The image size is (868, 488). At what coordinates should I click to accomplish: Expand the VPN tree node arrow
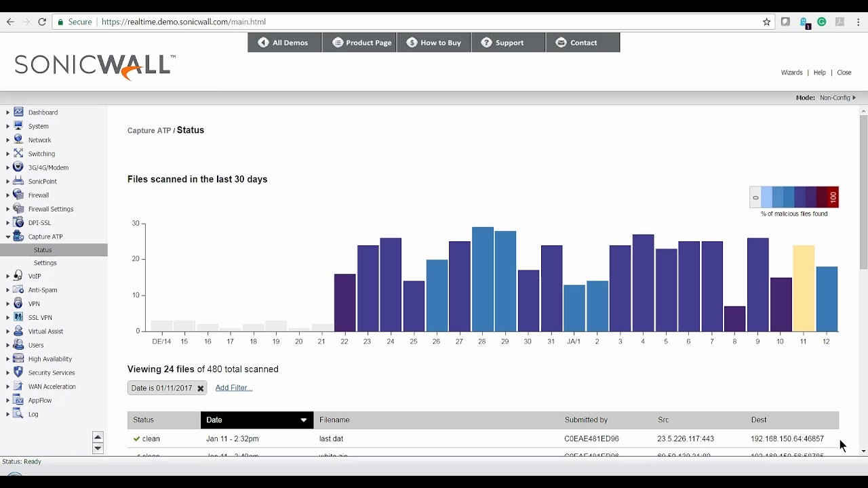(x=7, y=304)
